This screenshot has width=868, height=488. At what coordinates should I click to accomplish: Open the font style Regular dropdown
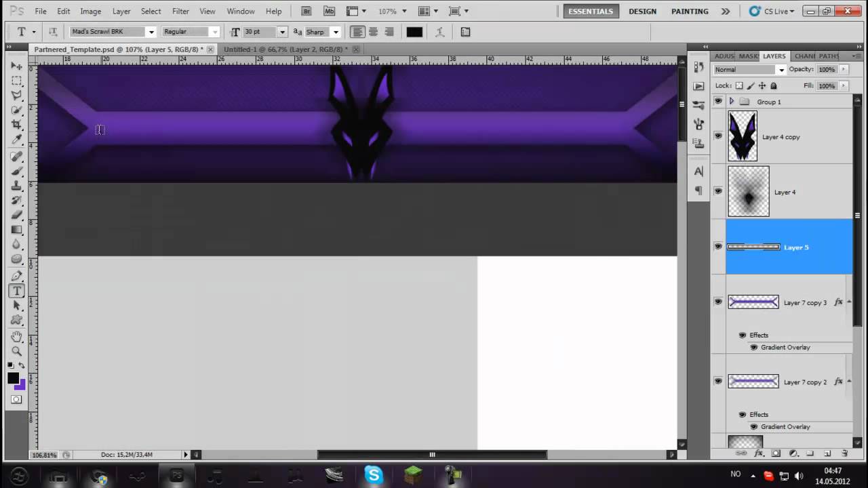tap(215, 32)
